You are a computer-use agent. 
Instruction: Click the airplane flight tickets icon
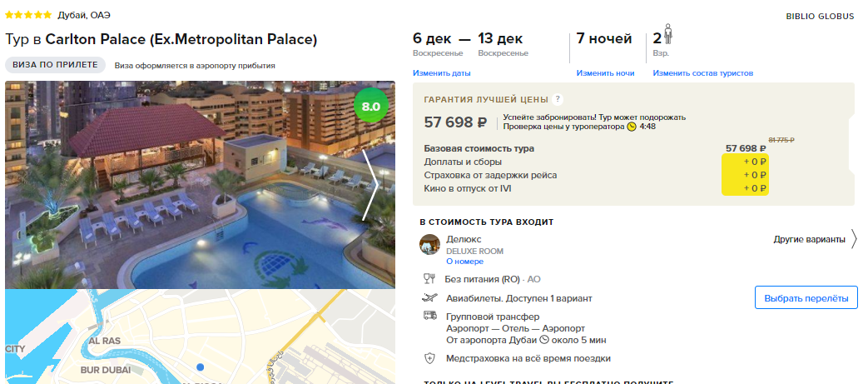pos(429,298)
